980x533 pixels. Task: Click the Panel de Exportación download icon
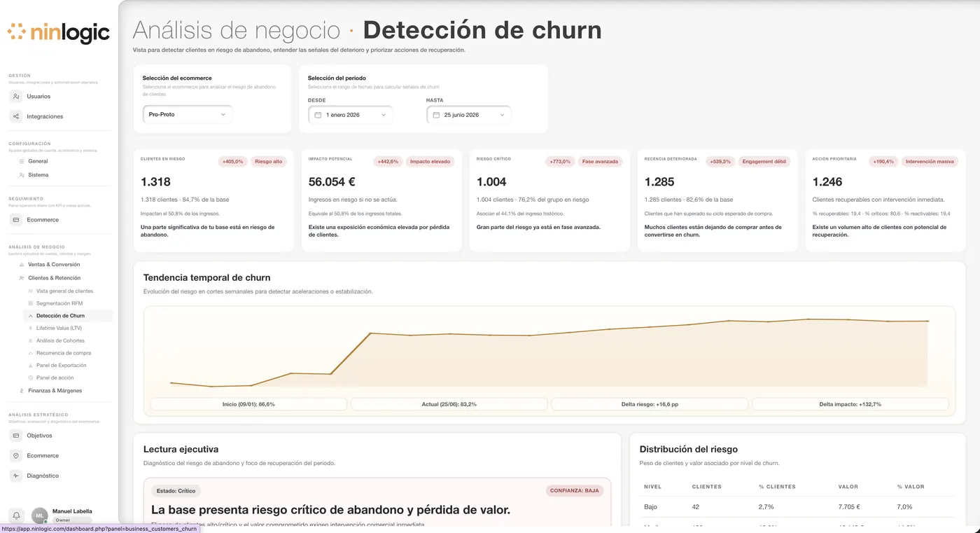(x=30, y=366)
